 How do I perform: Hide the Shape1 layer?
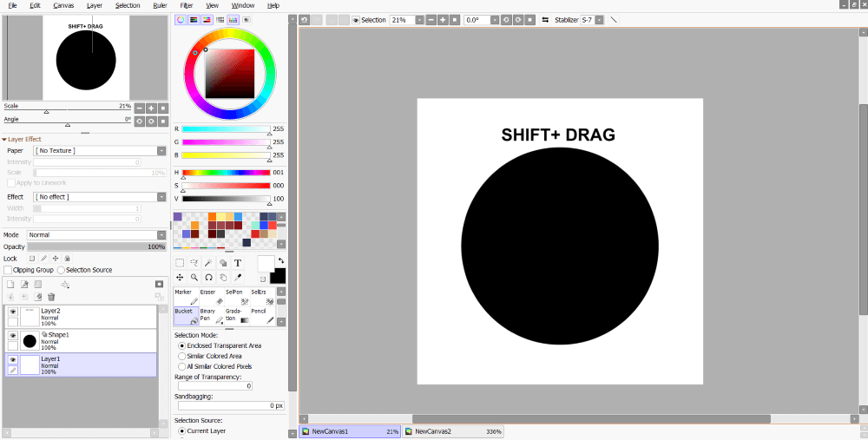(x=13, y=336)
